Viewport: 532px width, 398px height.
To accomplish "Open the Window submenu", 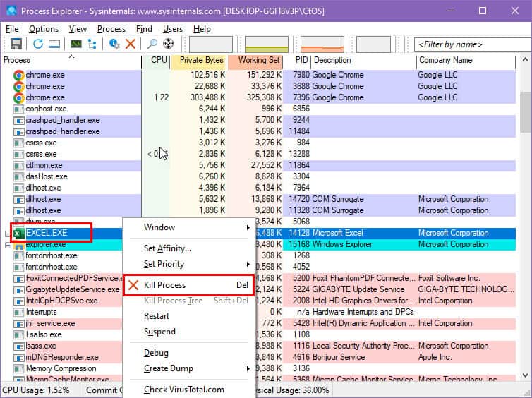I will [188, 227].
